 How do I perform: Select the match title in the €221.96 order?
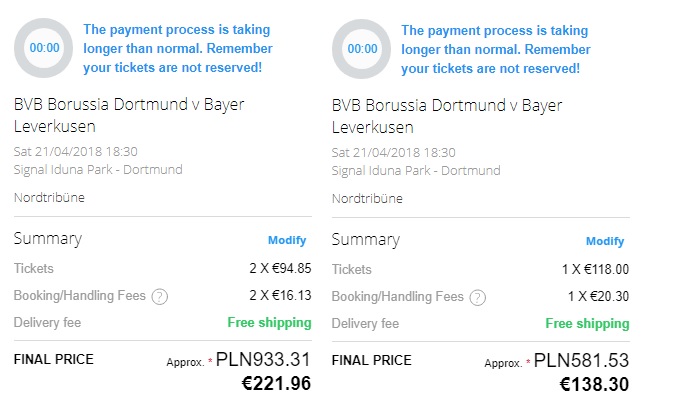129,115
